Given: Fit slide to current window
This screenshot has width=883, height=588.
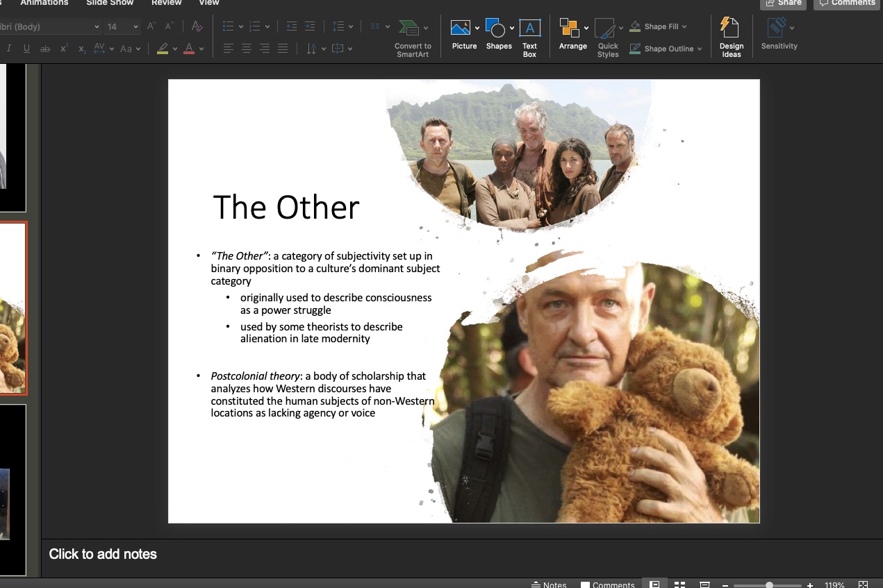Looking at the screenshot, I should [x=863, y=585].
